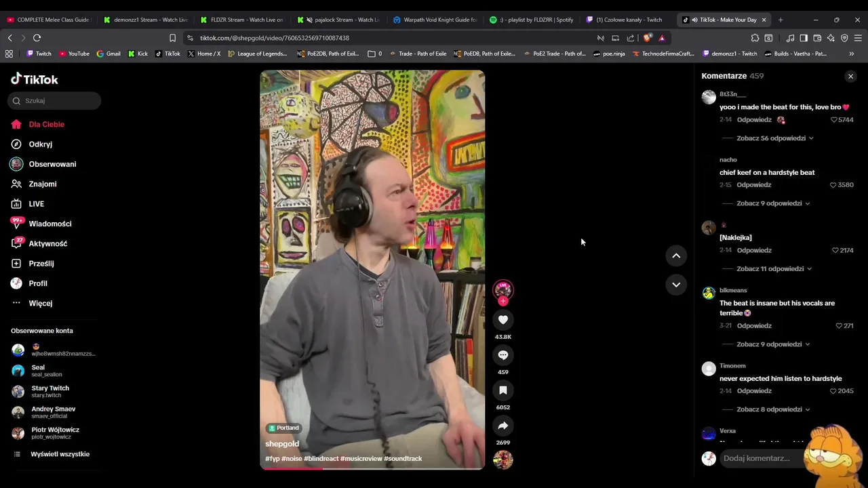Image resolution: width=868 pixels, height=488 pixels.
Task: Reload the page in browser toolbar
Action: tap(37, 38)
